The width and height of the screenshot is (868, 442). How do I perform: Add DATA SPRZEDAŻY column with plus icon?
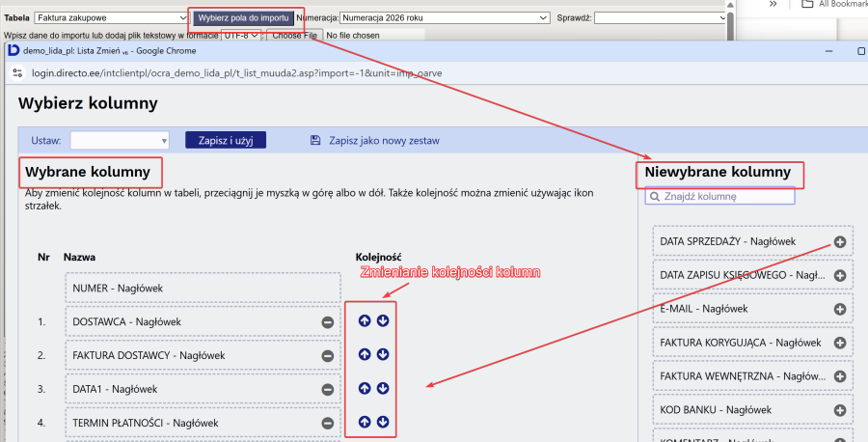[840, 242]
